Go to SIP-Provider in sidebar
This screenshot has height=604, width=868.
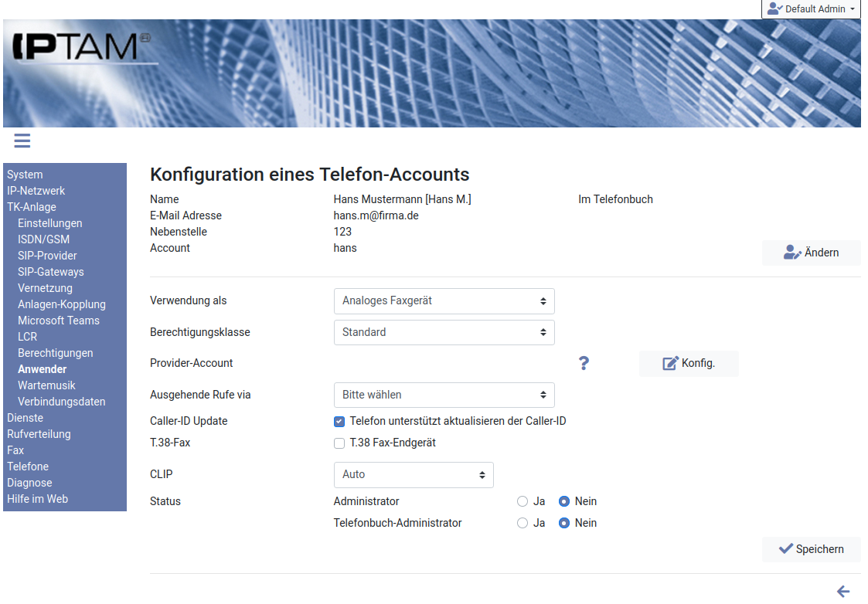pos(47,256)
